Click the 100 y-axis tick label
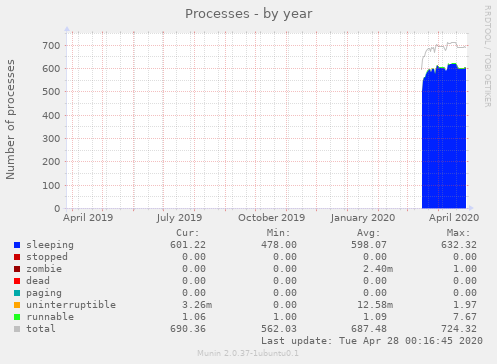The height and width of the screenshot is (364, 497). point(51,185)
